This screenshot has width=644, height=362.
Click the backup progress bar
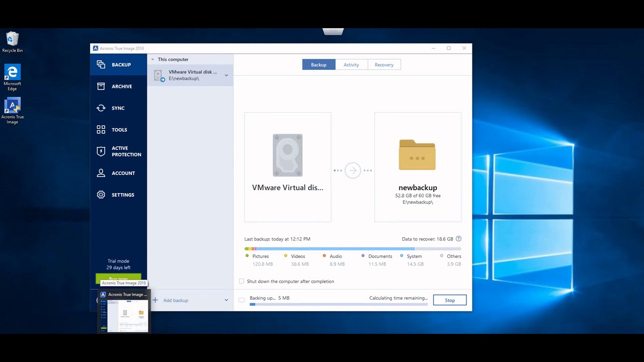(x=339, y=304)
